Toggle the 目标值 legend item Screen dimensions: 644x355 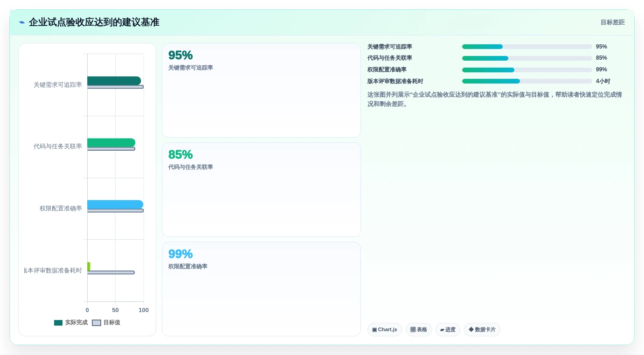106,322
